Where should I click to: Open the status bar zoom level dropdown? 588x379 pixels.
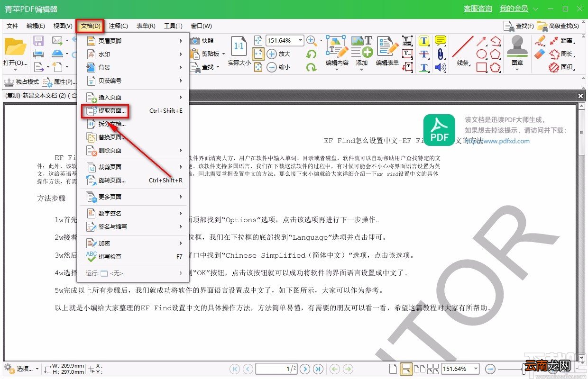click(x=476, y=369)
